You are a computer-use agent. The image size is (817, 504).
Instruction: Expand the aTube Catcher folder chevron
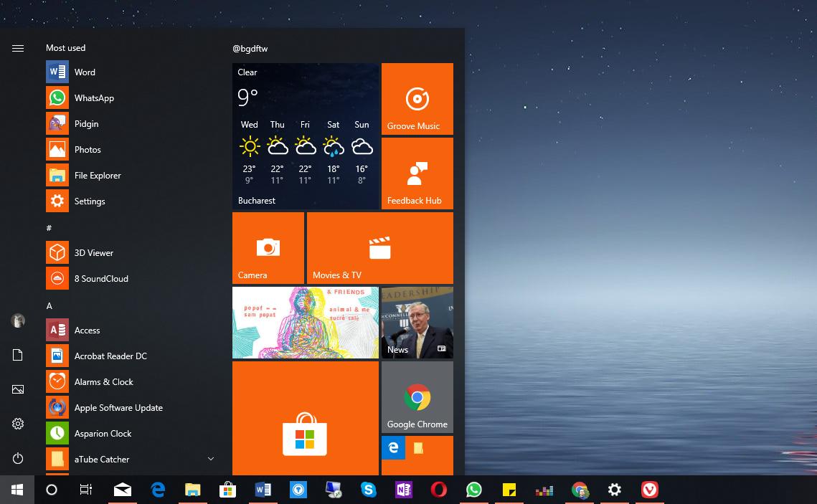point(211,459)
